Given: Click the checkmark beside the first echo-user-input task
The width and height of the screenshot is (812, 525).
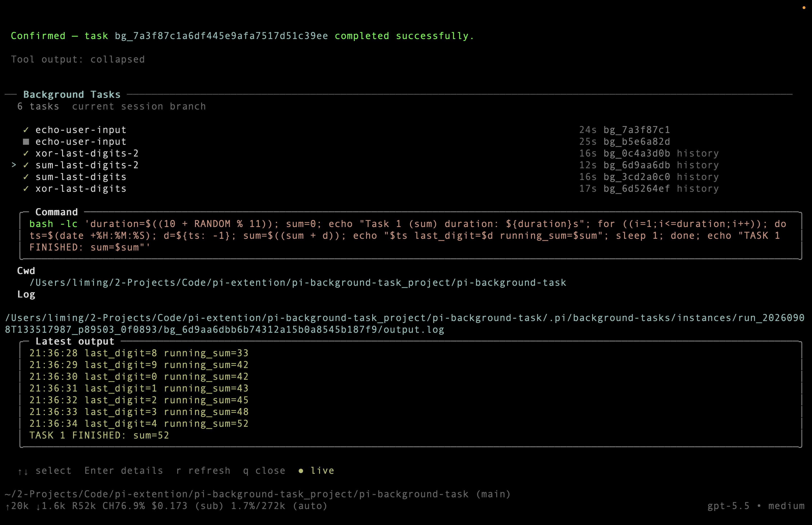Looking at the screenshot, I should point(26,130).
